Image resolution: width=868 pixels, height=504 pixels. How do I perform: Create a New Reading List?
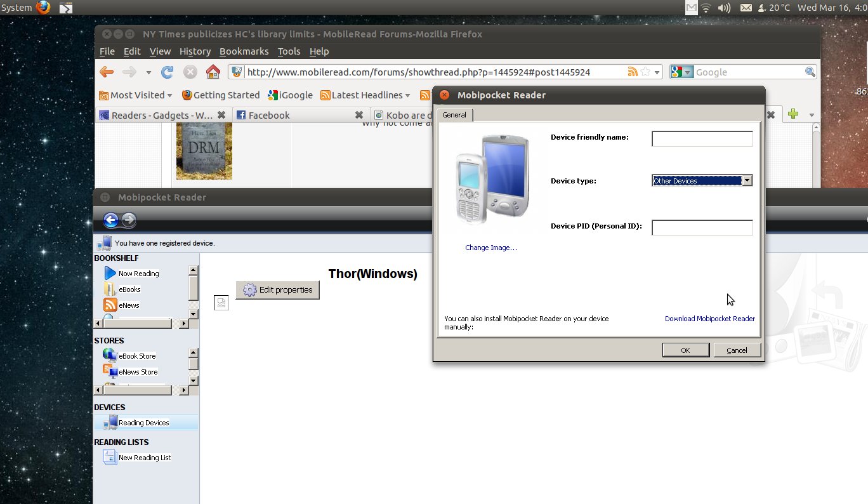137,458
